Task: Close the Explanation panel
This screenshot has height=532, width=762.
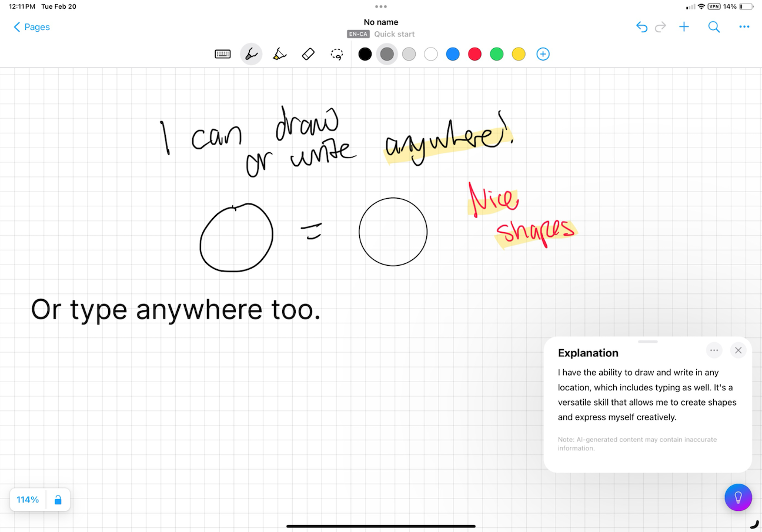Action: pos(738,350)
